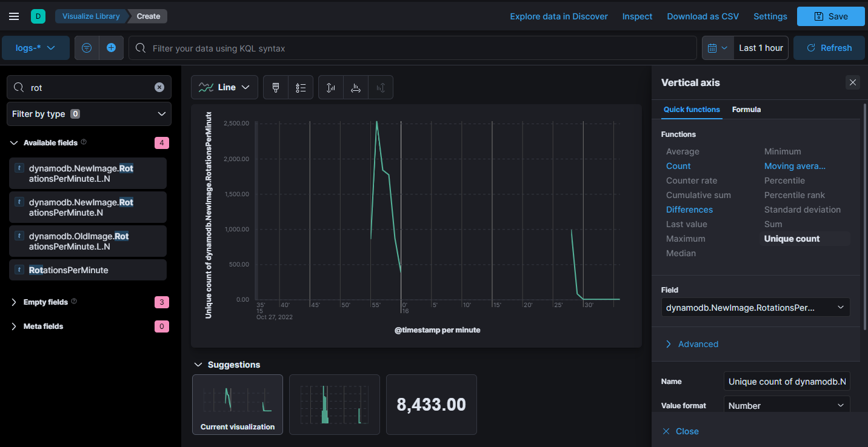This screenshot has height=447, width=868.
Task: Open the left axis settings icon
Action: point(331,87)
